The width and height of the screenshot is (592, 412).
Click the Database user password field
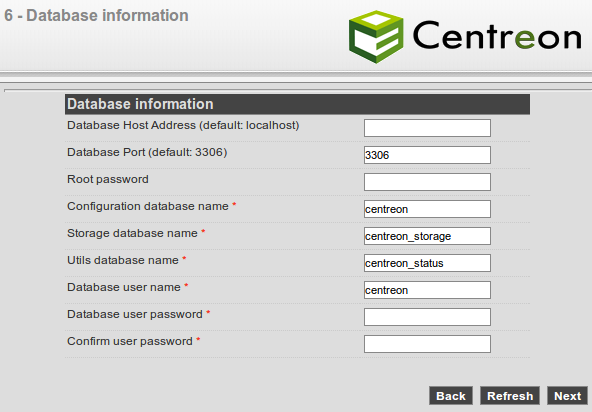coord(427,317)
